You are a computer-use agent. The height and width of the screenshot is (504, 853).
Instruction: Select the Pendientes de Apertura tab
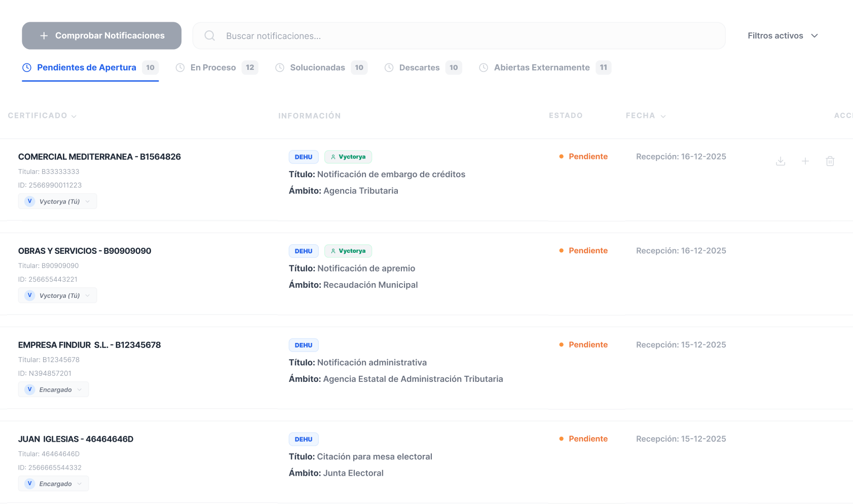point(87,68)
